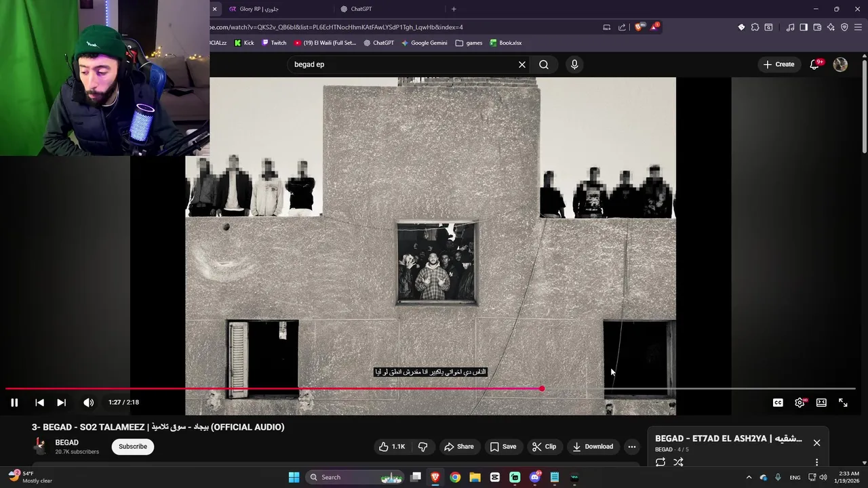Screen dimensions: 868x488
Task: Go to the previous video in playlist
Action: (39, 403)
